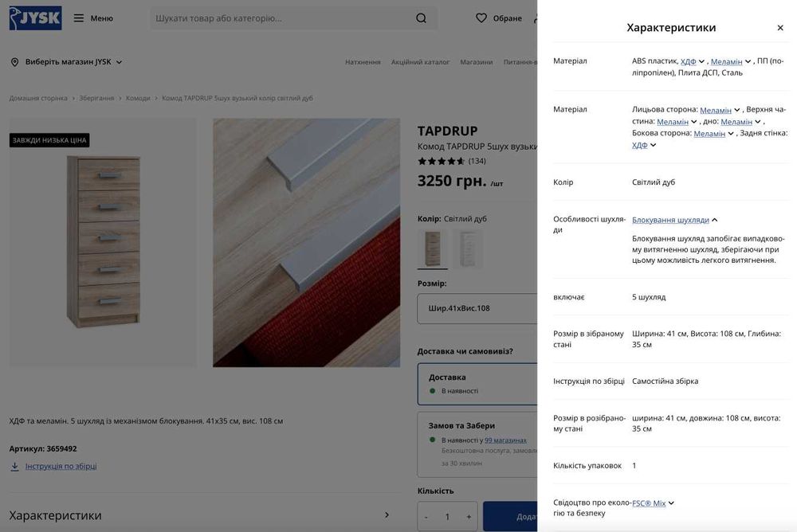Decrease quantity with minus button
797x532 pixels.
click(x=426, y=517)
